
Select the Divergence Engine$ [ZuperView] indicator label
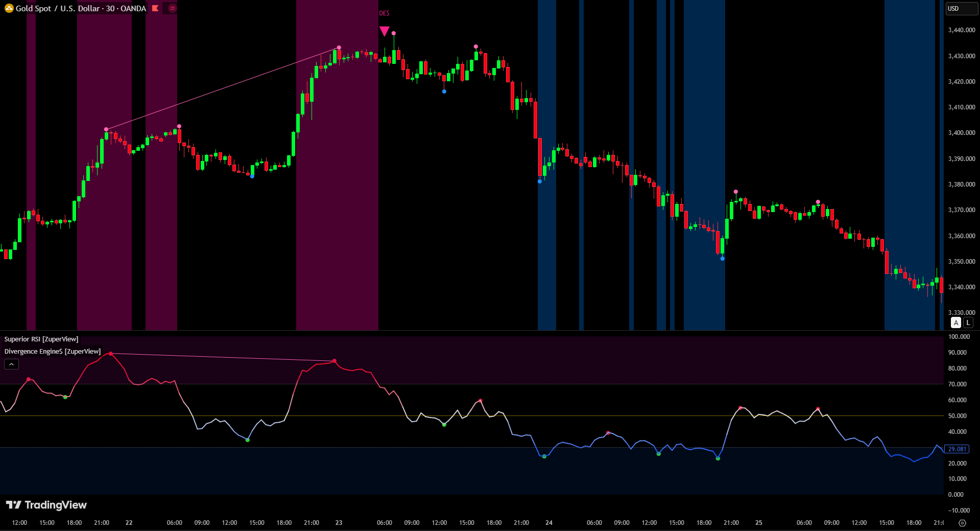pyautogui.click(x=53, y=351)
